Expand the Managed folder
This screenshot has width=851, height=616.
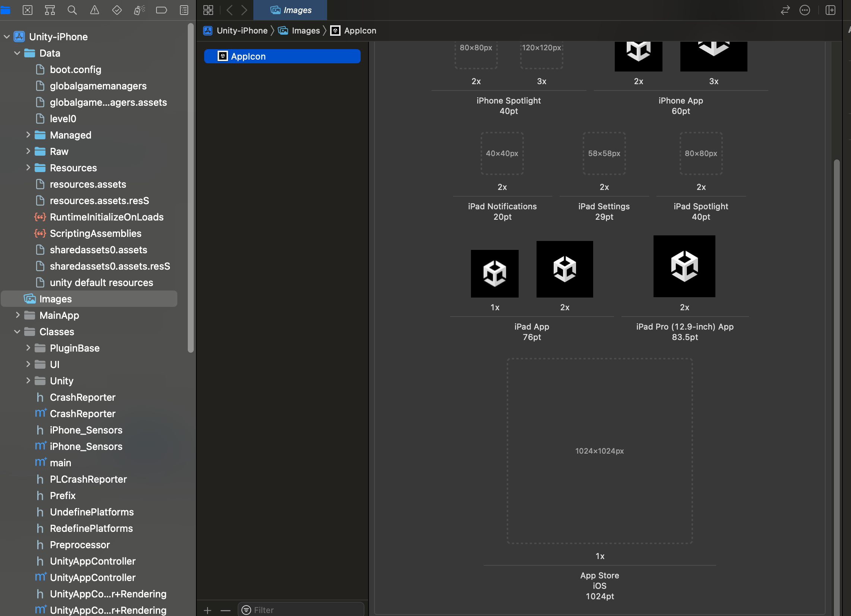(x=28, y=135)
